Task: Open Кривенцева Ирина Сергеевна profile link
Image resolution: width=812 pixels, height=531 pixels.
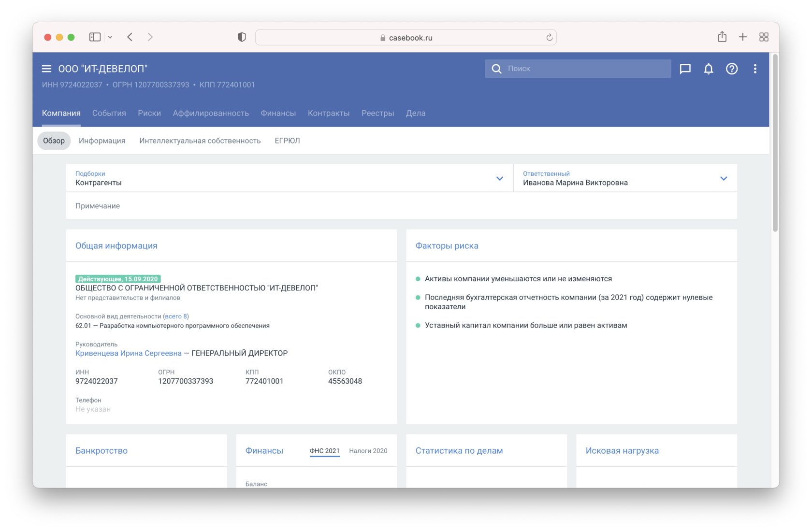Action: [x=129, y=353]
